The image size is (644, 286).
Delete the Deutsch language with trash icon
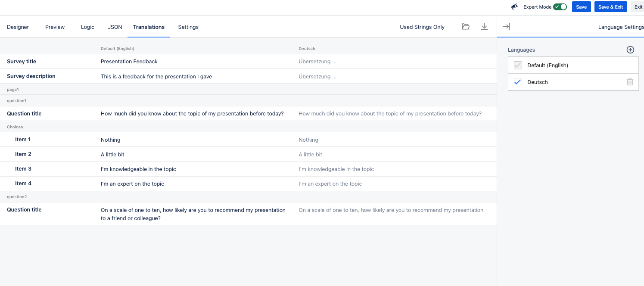tap(630, 82)
